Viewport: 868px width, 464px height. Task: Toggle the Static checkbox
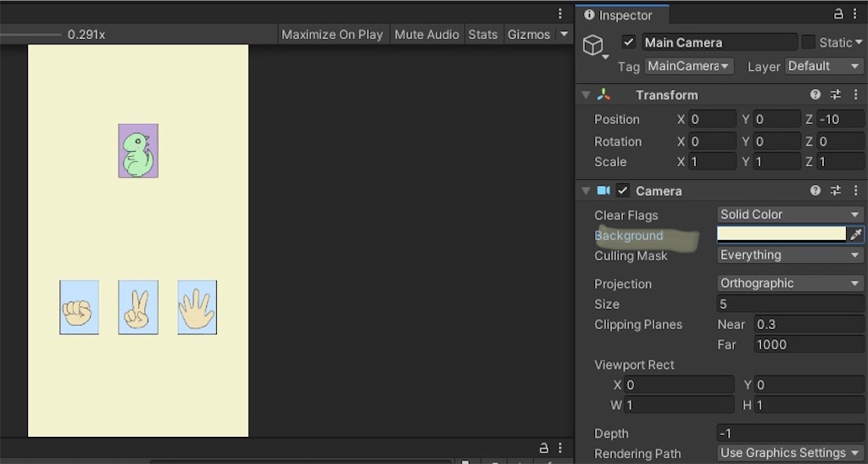coord(808,42)
